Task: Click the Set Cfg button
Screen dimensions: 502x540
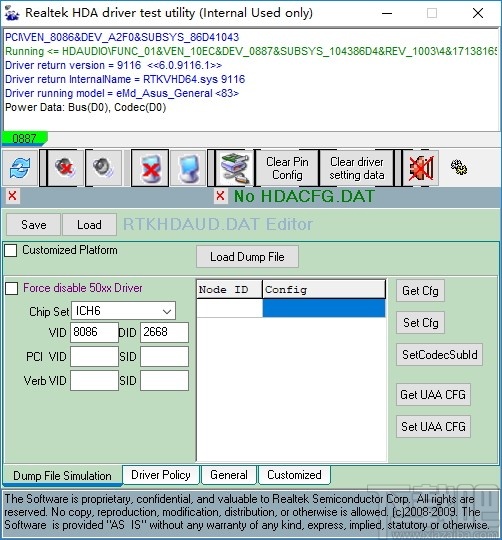Action: point(420,323)
